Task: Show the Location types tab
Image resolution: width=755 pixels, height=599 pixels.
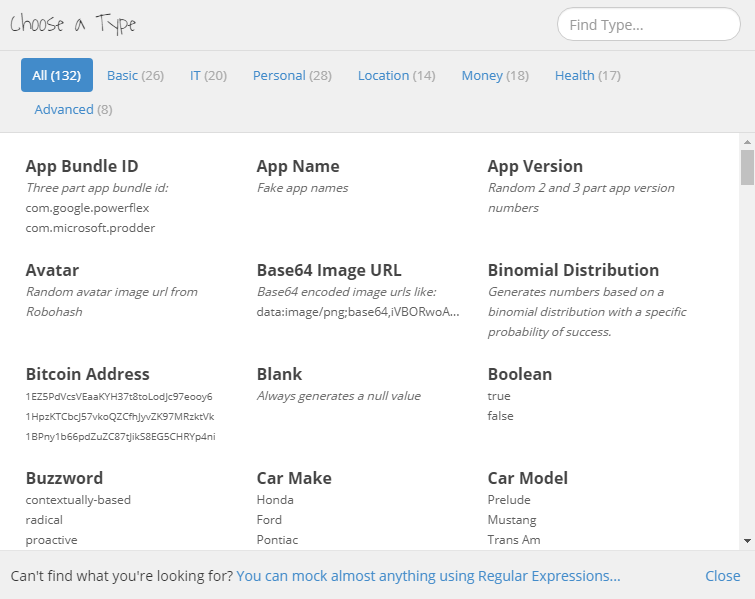Action: pos(396,76)
